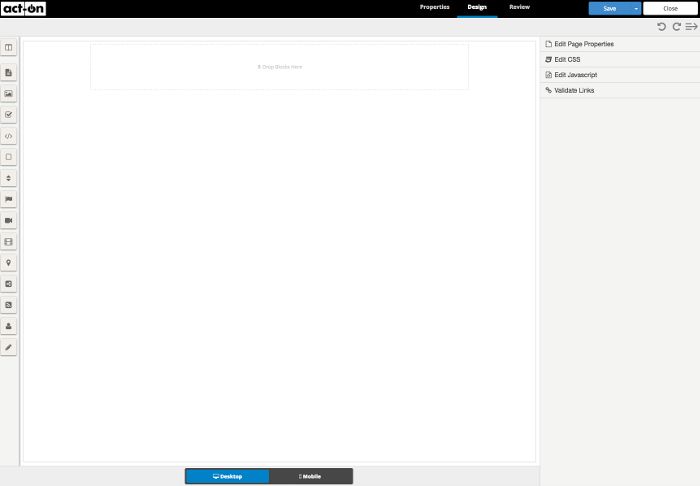The height and width of the screenshot is (486, 700).
Task: Select the rich text document block icon
Action: 8,72
